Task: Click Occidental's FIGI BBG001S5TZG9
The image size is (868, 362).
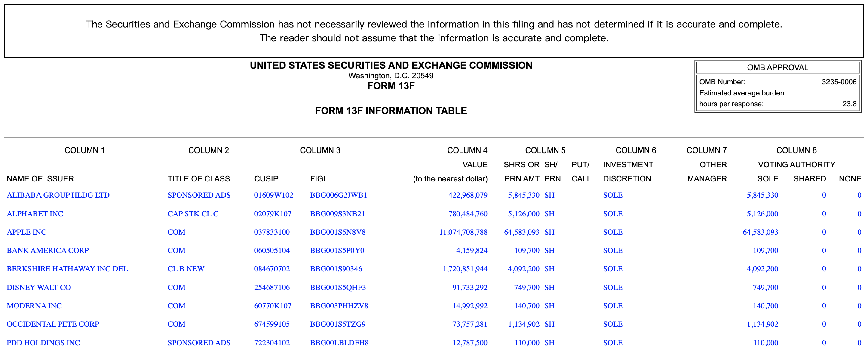Action: point(338,324)
